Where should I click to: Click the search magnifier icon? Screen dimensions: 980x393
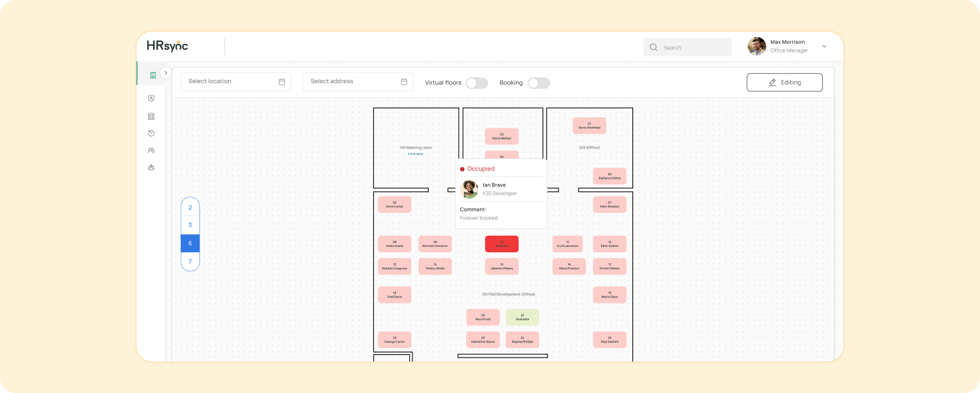(x=653, y=47)
